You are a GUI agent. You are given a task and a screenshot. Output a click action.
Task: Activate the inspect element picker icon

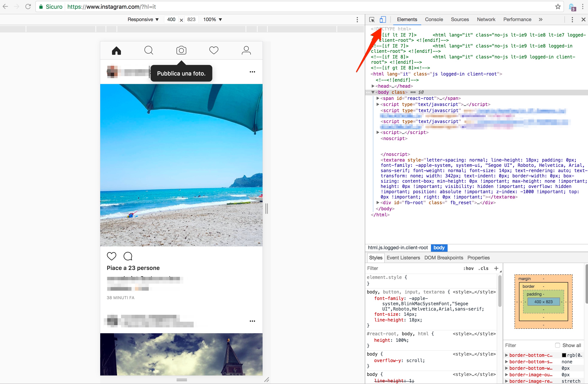coord(372,19)
